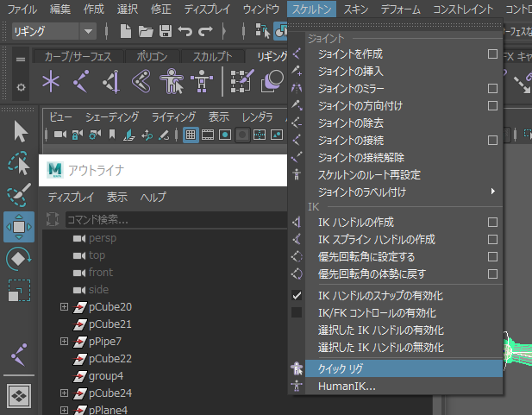Viewport: 532px width, 415px height.
Task: Click the IK Handle shelf icon
Action: click(x=111, y=81)
